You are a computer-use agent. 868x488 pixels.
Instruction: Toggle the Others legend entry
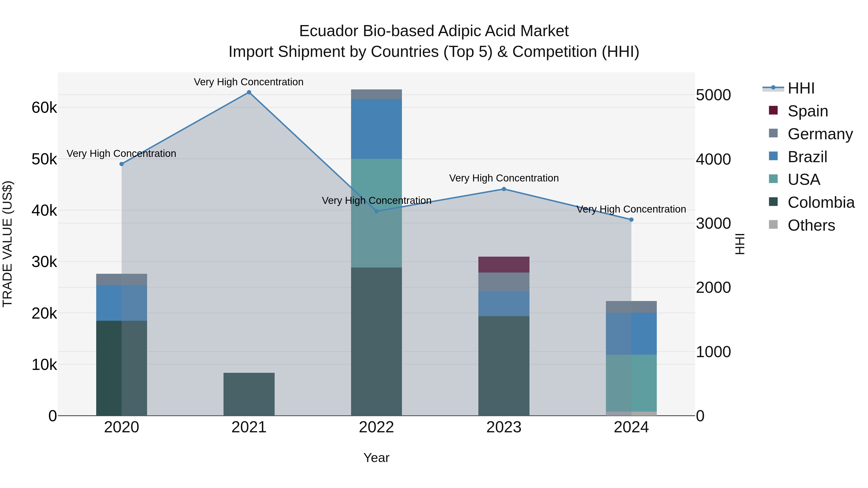(x=802, y=225)
